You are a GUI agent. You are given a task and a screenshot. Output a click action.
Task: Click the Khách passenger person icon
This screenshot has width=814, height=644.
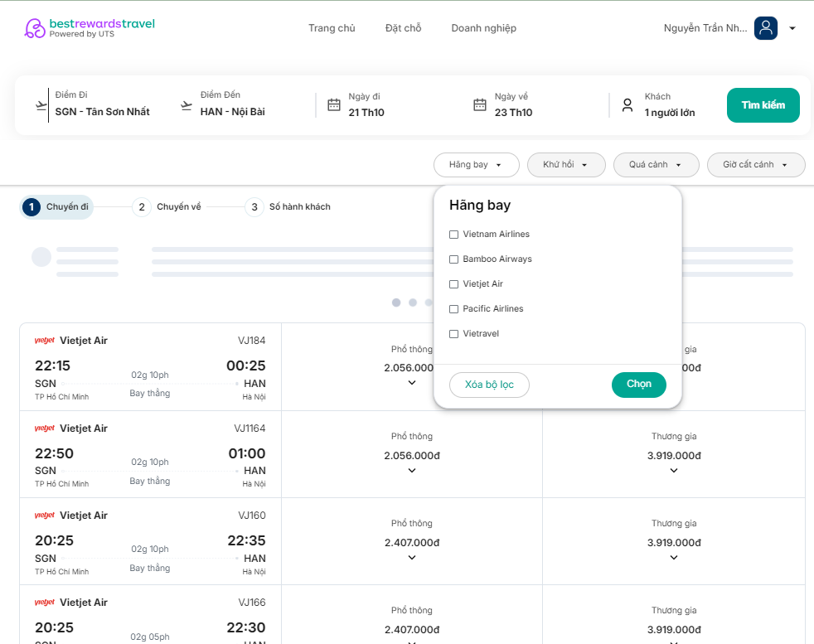click(x=627, y=105)
